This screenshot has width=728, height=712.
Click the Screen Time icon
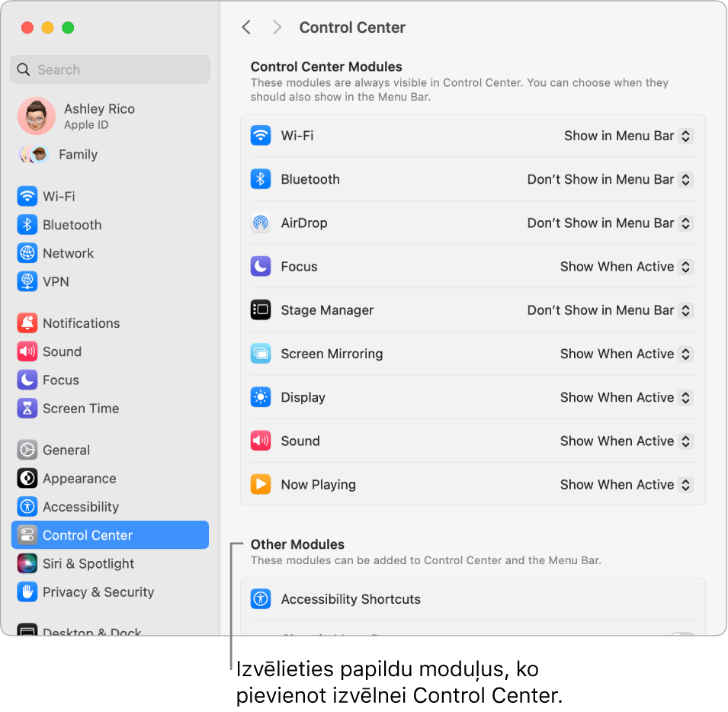pyautogui.click(x=27, y=409)
